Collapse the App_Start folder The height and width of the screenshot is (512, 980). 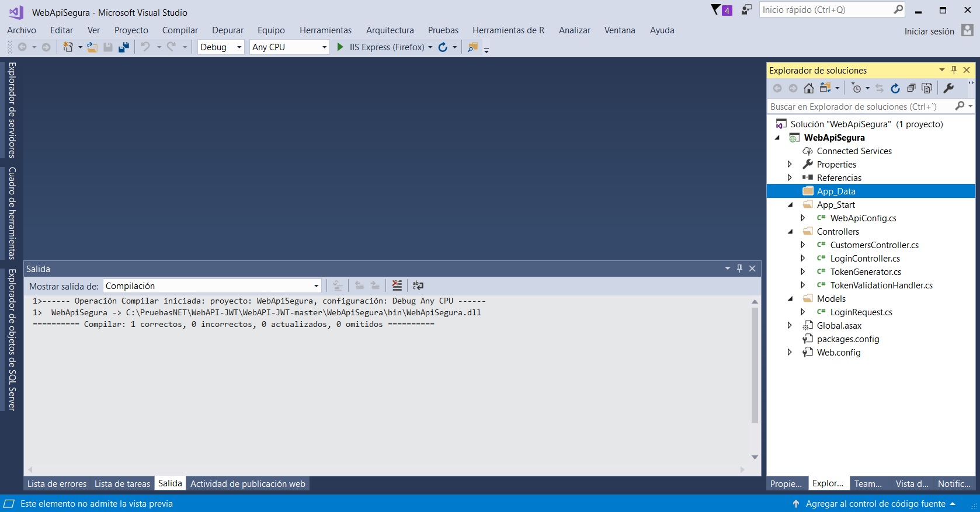point(790,204)
